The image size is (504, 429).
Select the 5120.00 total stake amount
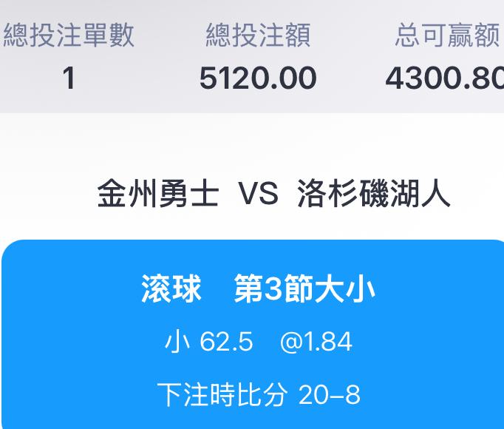pyautogui.click(x=258, y=78)
